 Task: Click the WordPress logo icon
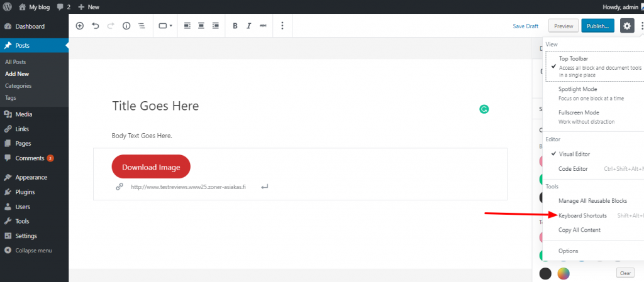(8, 6)
